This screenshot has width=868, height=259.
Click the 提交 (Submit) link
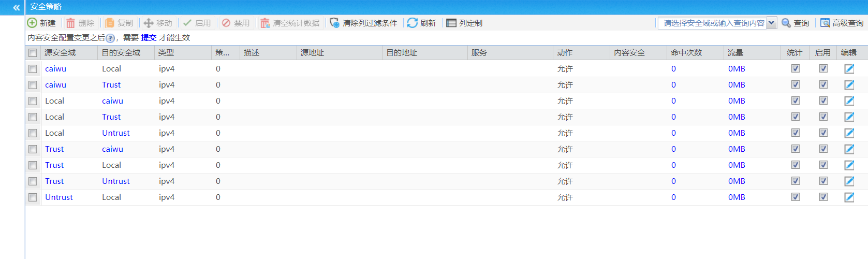[x=149, y=38]
